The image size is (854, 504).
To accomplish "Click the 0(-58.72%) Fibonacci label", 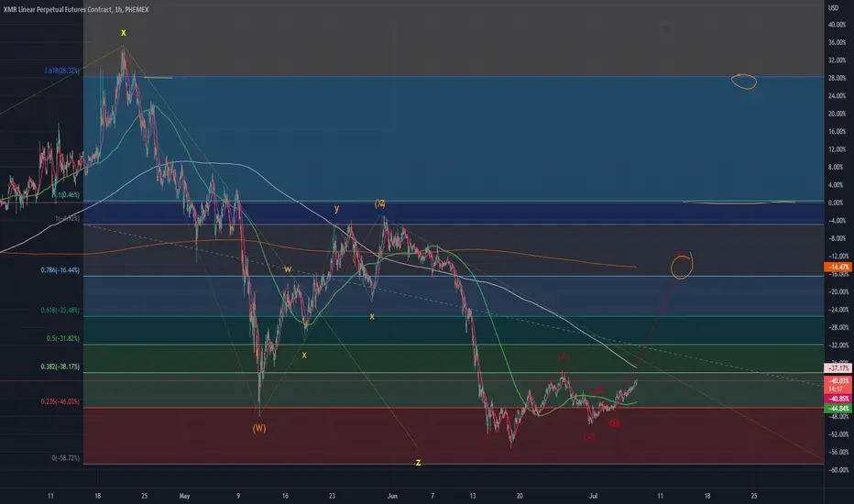I will click(66, 458).
